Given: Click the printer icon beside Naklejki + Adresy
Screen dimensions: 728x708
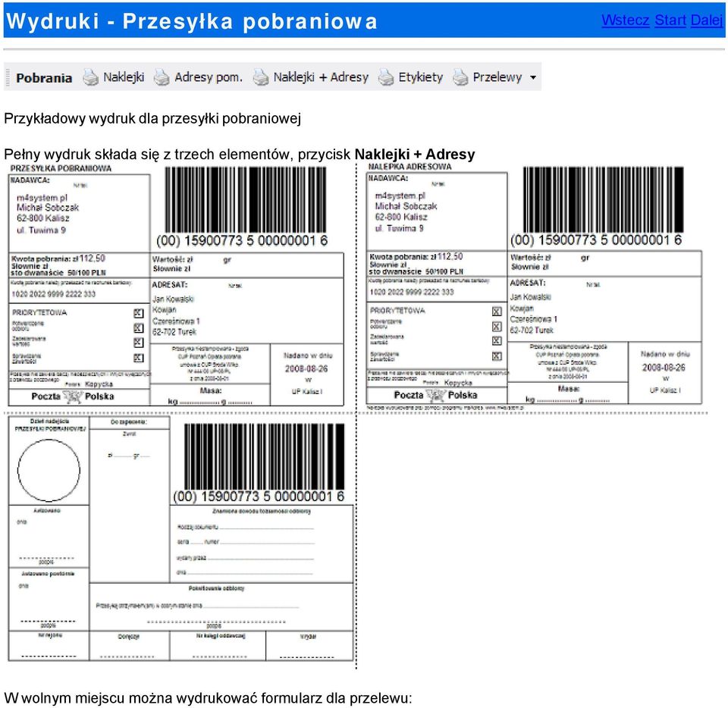Looking at the screenshot, I should pyautogui.click(x=260, y=77).
